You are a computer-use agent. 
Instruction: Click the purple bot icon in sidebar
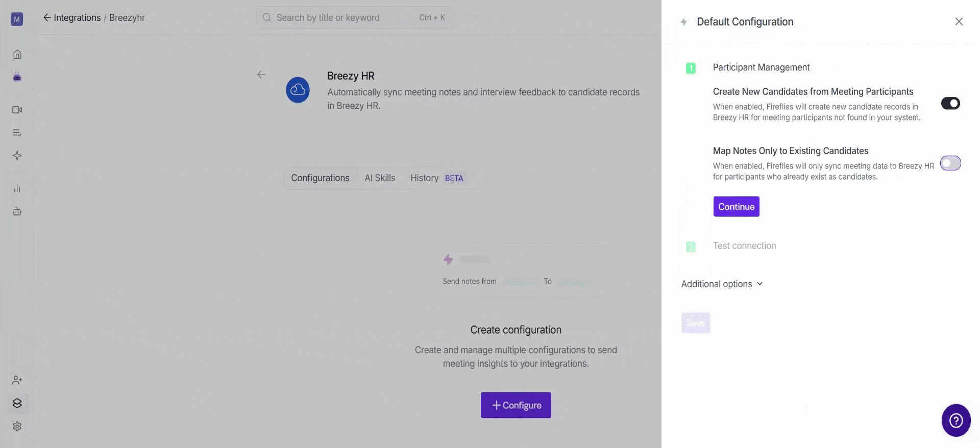pyautogui.click(x=17, y=77)
